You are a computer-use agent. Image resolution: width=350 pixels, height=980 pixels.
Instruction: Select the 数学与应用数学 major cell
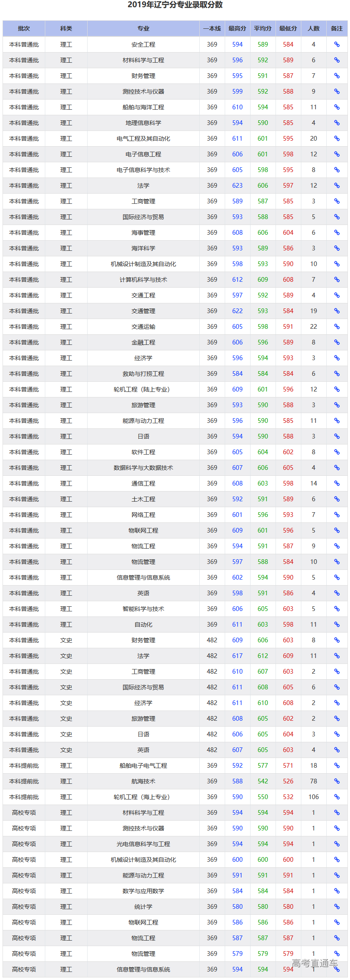tap(143, 891)
